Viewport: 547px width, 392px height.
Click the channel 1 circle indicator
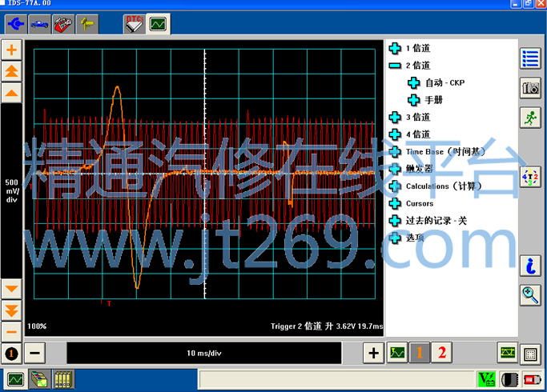point(11,354)
